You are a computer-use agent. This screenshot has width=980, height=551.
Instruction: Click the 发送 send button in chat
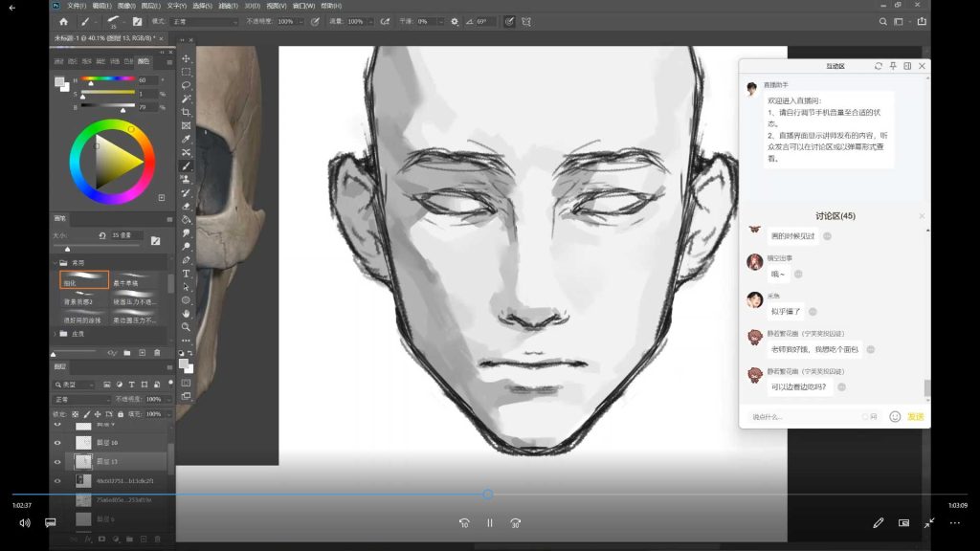[916, 417]
